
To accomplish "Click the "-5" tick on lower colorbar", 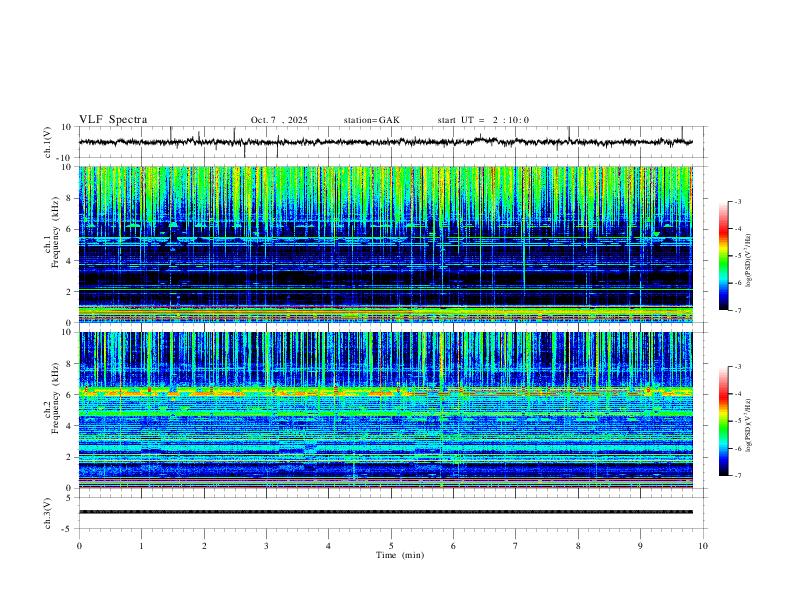I will [738, 421].
